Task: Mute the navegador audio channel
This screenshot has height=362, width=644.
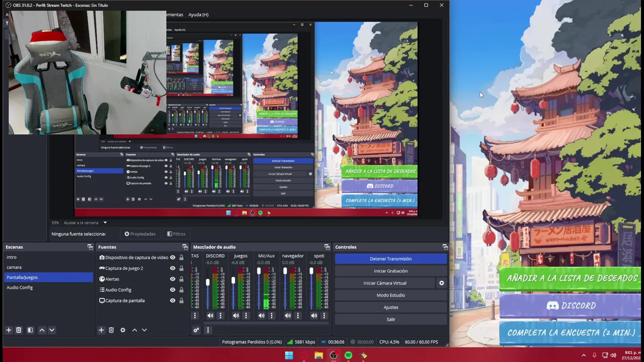Action: point(288,316)
